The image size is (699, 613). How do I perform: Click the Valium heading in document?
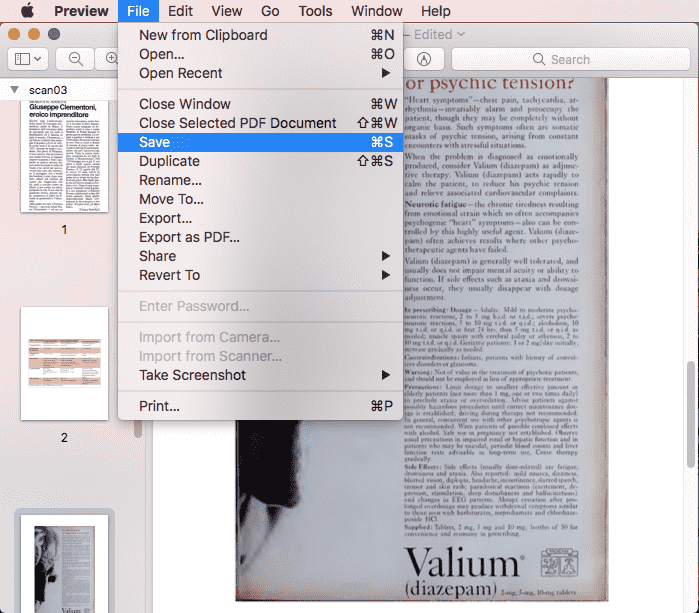pyautogui.click(x=464, y=563)
